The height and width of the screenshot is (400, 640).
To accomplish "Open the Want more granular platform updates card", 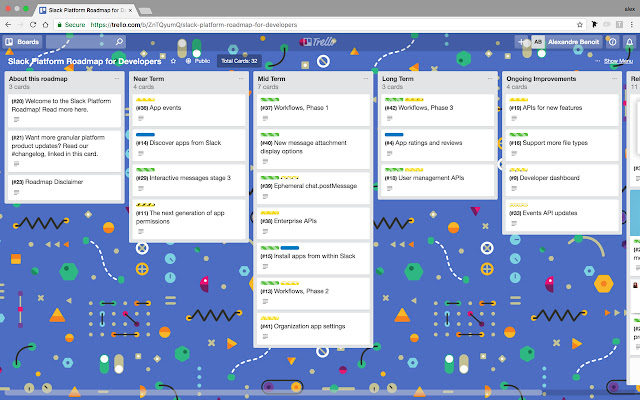I will (x=64, y=149).
